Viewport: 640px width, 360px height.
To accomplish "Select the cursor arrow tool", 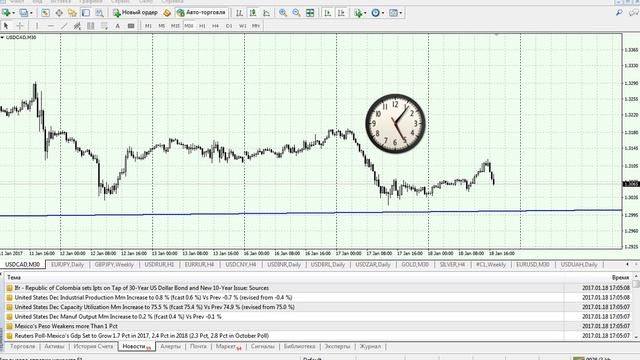I will pos(6,26).
